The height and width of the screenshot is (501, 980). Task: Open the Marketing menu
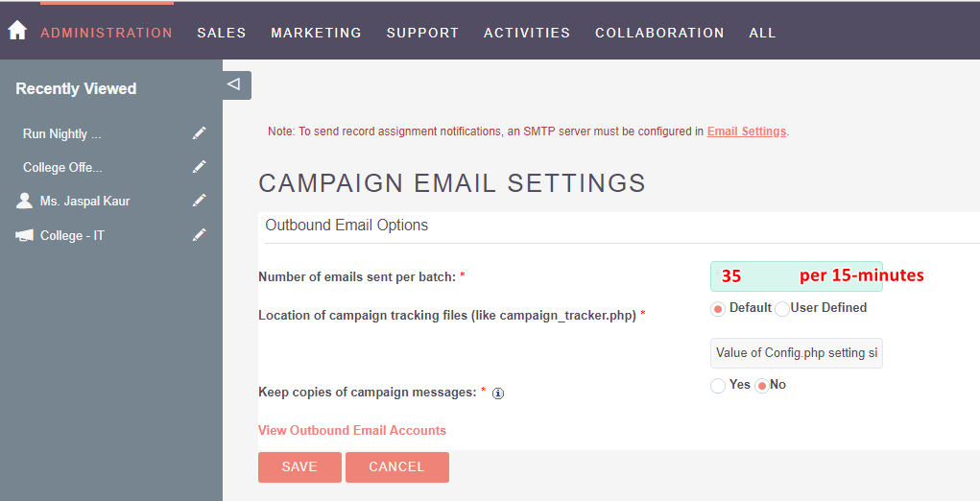click(x=316, y=33)
